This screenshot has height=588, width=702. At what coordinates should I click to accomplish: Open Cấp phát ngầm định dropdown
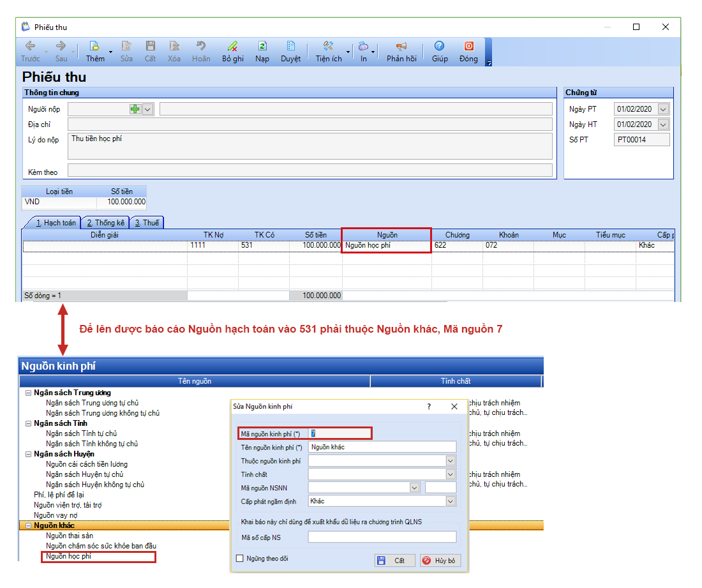tap(451, 501)
